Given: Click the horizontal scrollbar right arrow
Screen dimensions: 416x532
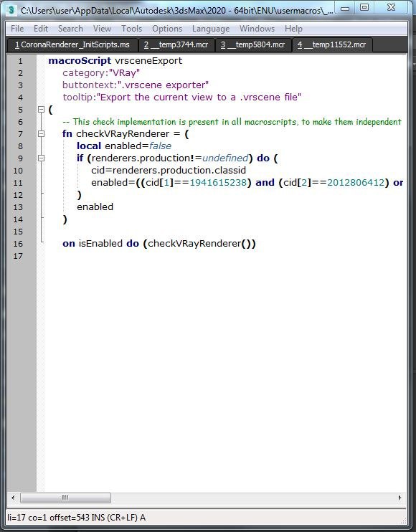Looking at the screenshot, I should point(400,498).
